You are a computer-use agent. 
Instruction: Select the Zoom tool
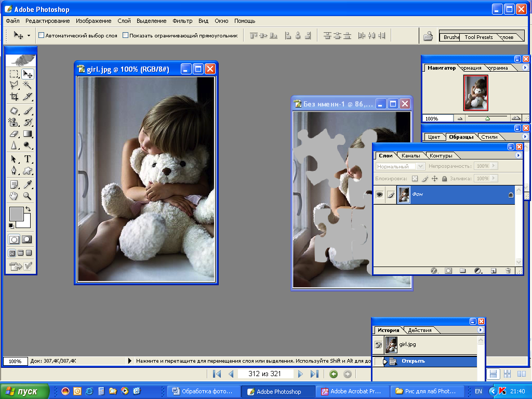(27, 196)
